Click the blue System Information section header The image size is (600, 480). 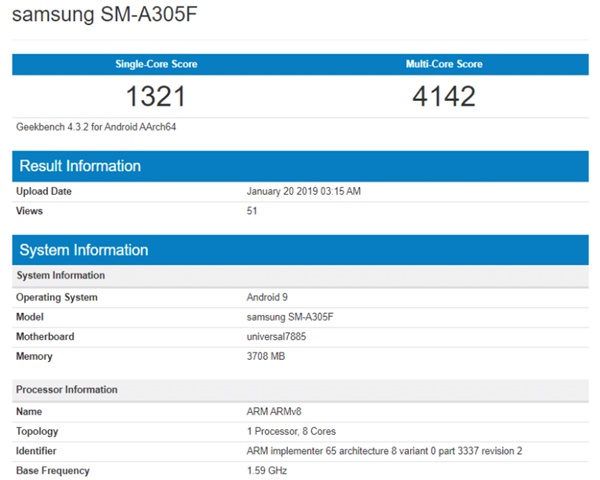pyautogui.click(x=84, y=250)
